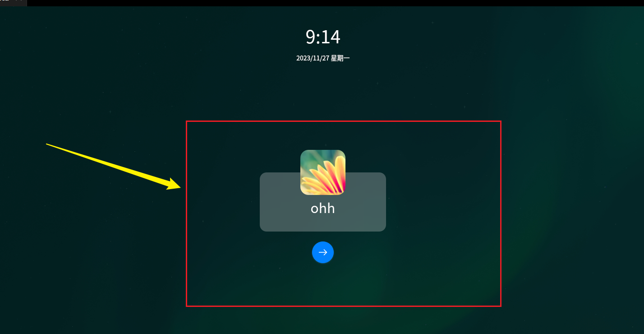Click the red rectangle's top border
The image size is (644, 334).
point(344,121)
